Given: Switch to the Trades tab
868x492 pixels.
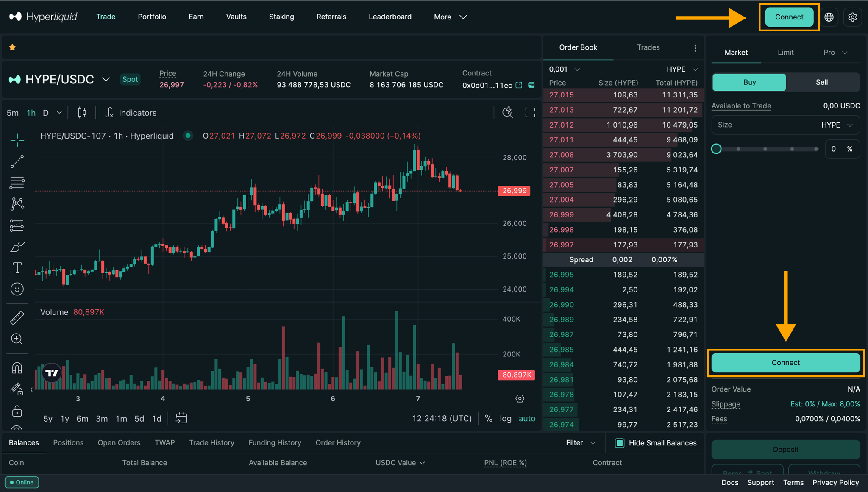Looking at the screenshot, I should click(x=648, y=47).
